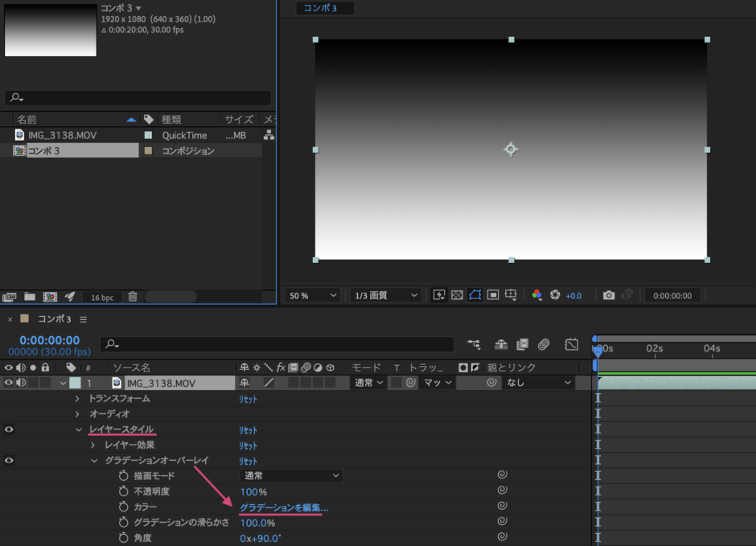Switch to the コンポ 3 viewer tab
This screenshot has width=756, height=546.
point(324,8)
